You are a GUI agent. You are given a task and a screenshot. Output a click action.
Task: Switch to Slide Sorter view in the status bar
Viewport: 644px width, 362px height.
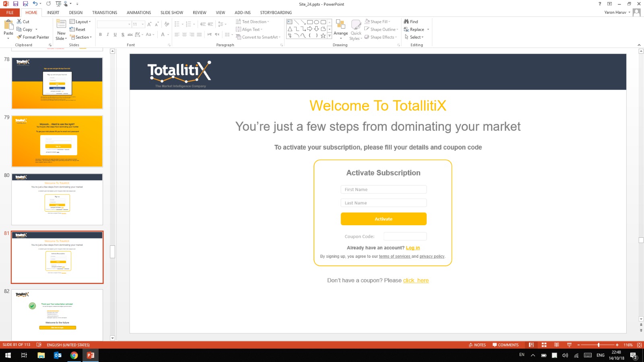pyautogui.click(x=544, y=345)
